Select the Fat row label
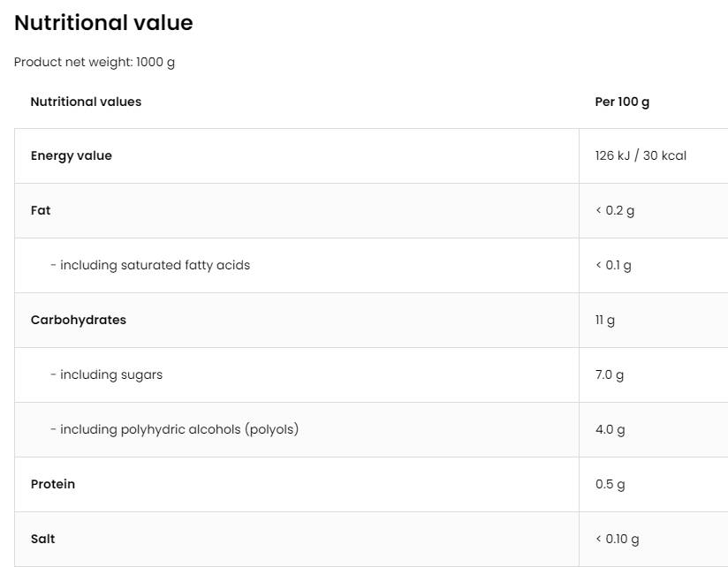The height and width of the screenshot is (567, 728). [x=41, y=210]
